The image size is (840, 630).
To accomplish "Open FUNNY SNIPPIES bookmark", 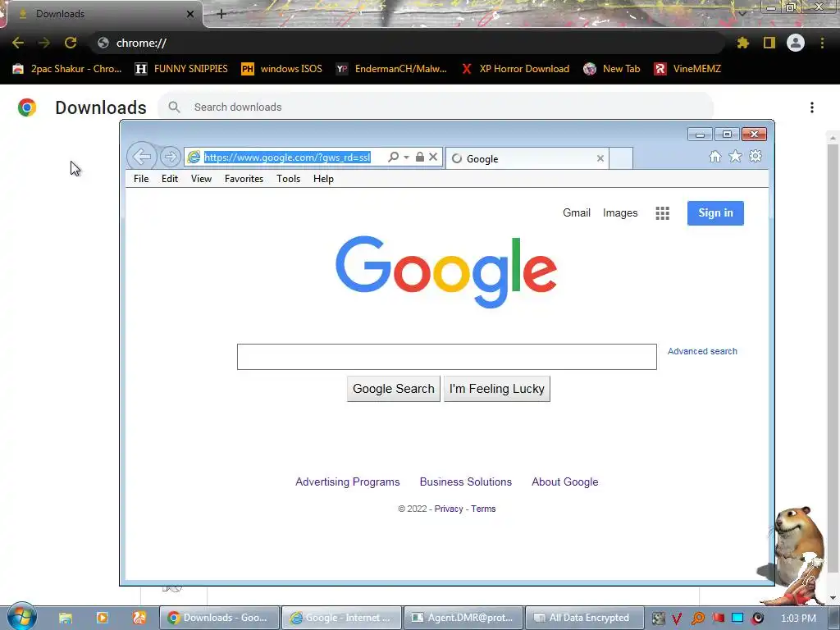I will click(181, 69).
